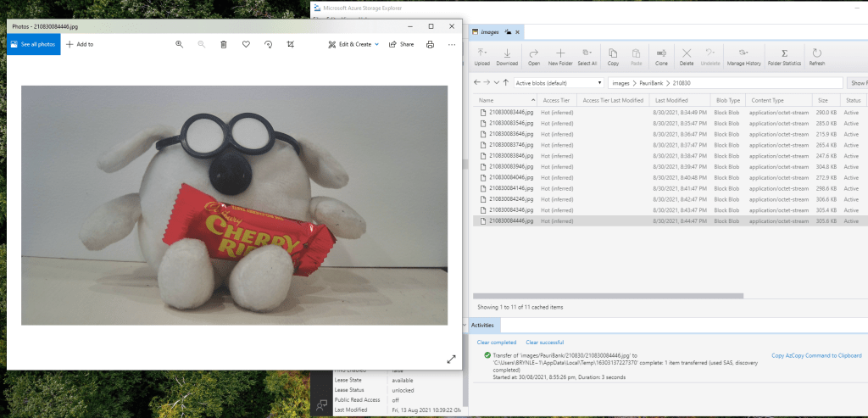Crop the photo
Screen dimensions: 868x418
(291, 44)
